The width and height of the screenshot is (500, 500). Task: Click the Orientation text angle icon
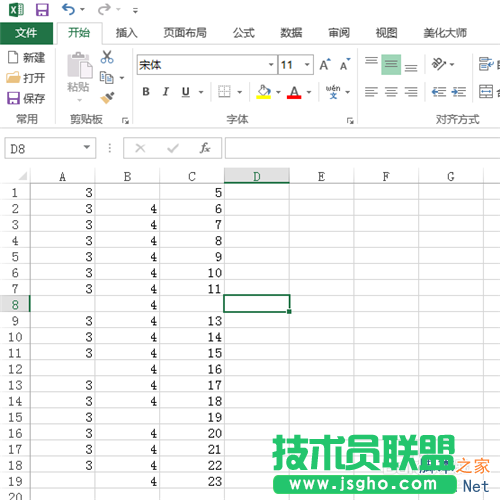439,64
